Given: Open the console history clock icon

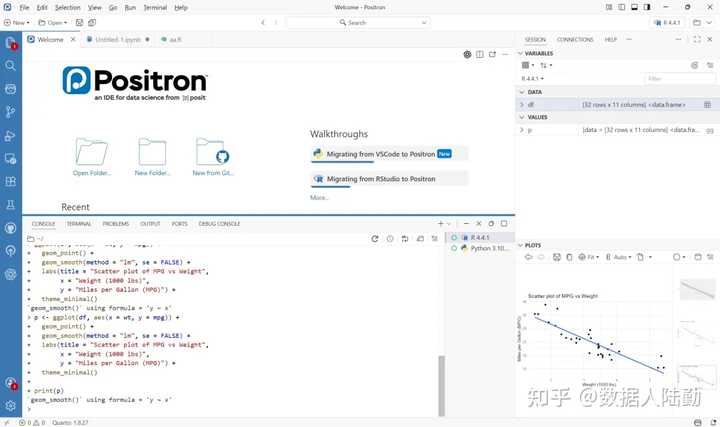Looking at the screenshot, I should click(390, 239).
